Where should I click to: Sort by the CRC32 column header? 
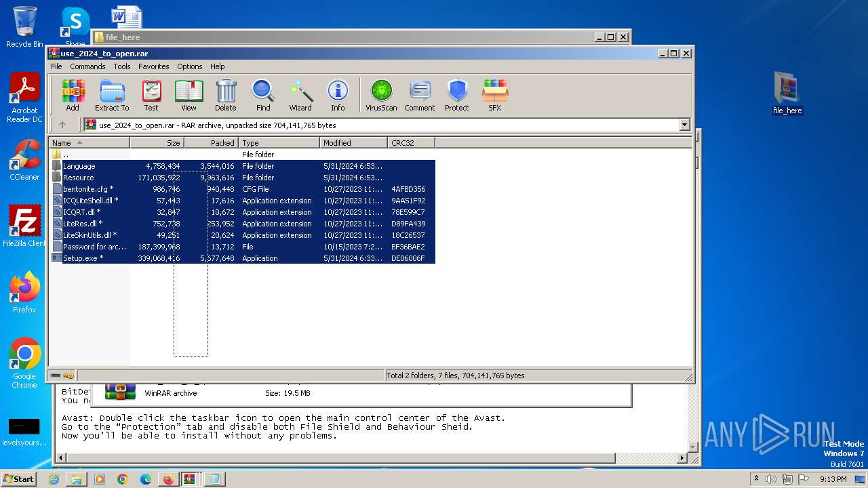411,143
